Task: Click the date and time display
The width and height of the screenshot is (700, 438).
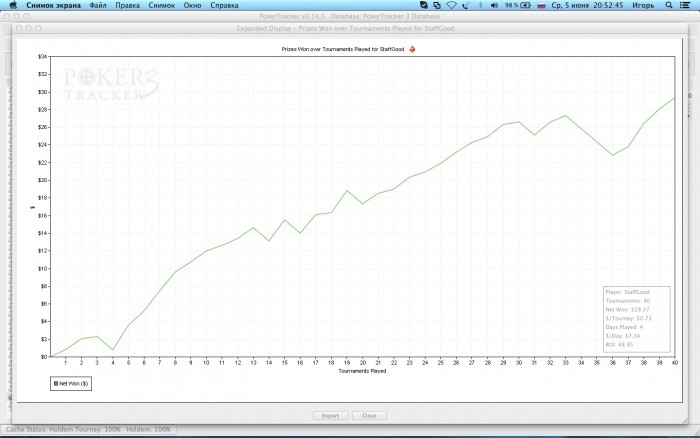Action: [587, 5]
